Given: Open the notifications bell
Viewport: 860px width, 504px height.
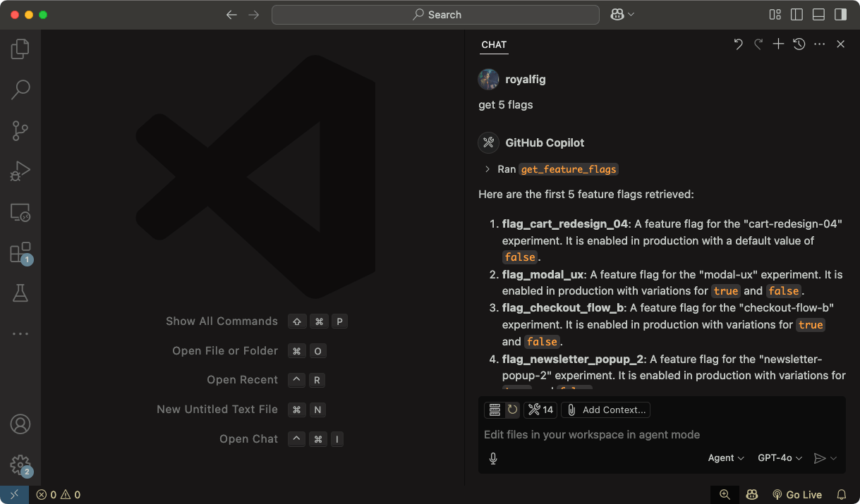Looking at the screenshot, I should [x=842, y=495].
